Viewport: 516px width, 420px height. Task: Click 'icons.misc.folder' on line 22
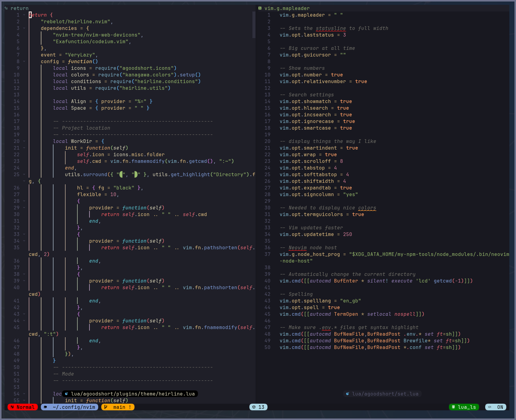139,154
